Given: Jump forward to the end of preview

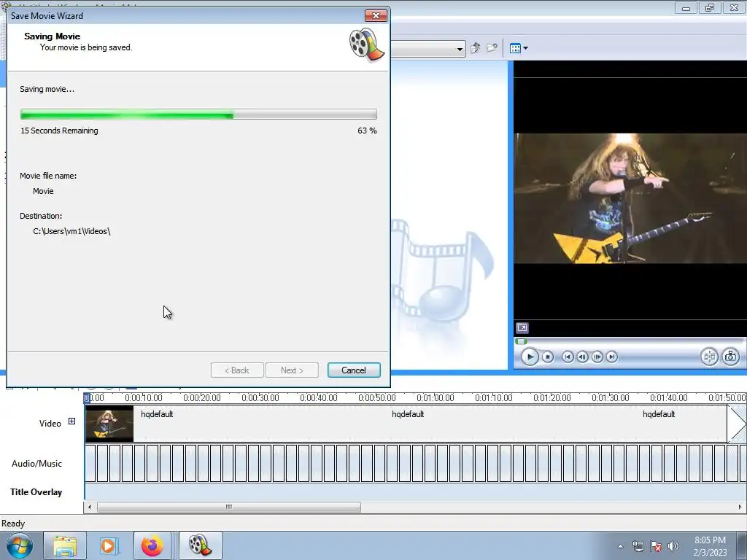Looking at the screenshot, I should [612, 357].
